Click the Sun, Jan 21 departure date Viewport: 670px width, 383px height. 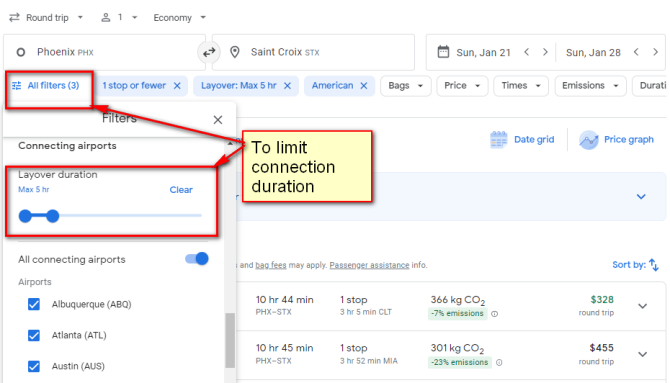point(483,53)
